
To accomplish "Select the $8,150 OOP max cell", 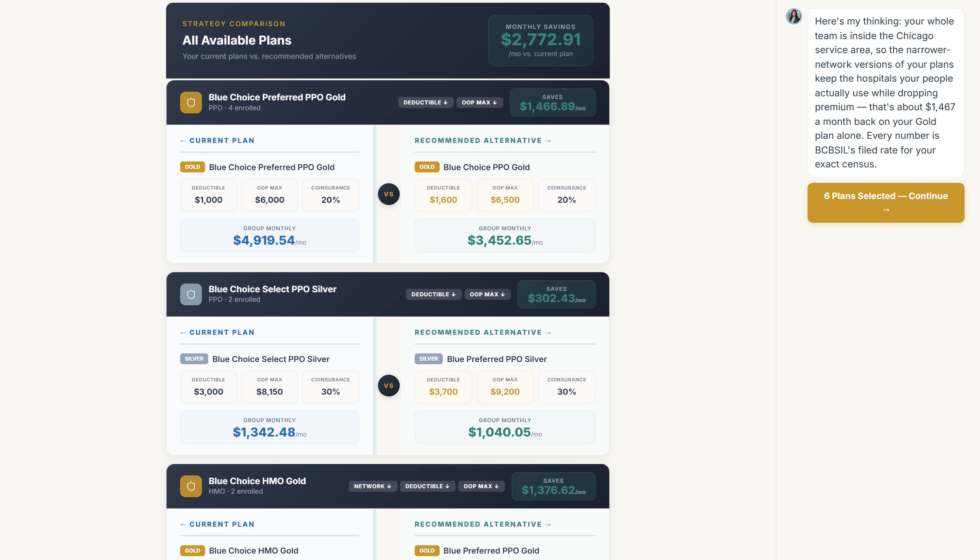I will click(x=269, y=387).
